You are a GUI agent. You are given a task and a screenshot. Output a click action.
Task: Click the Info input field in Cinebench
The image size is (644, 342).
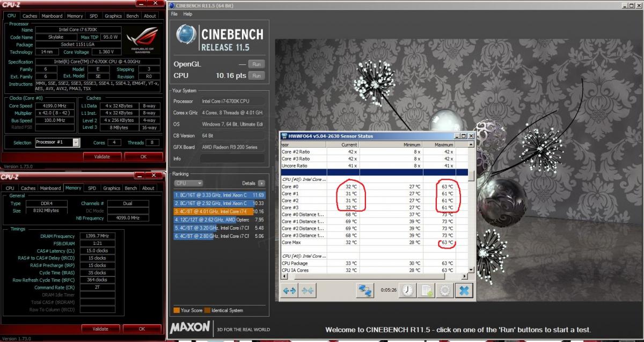232,159
